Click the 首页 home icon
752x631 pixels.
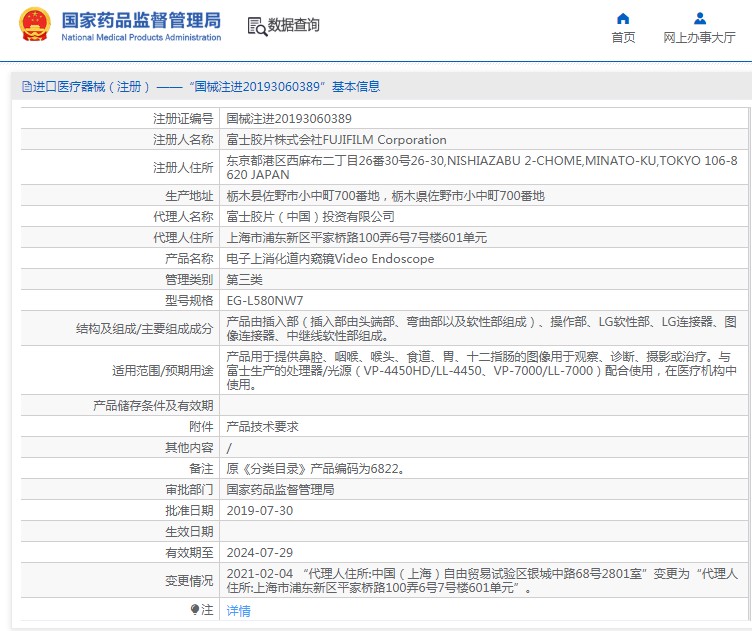623,19
